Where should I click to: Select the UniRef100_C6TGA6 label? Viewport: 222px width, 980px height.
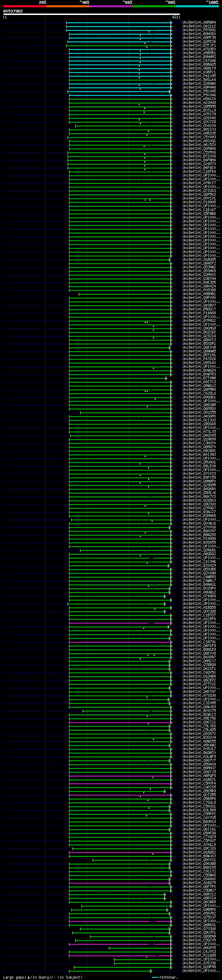click(x=199, y=60)
